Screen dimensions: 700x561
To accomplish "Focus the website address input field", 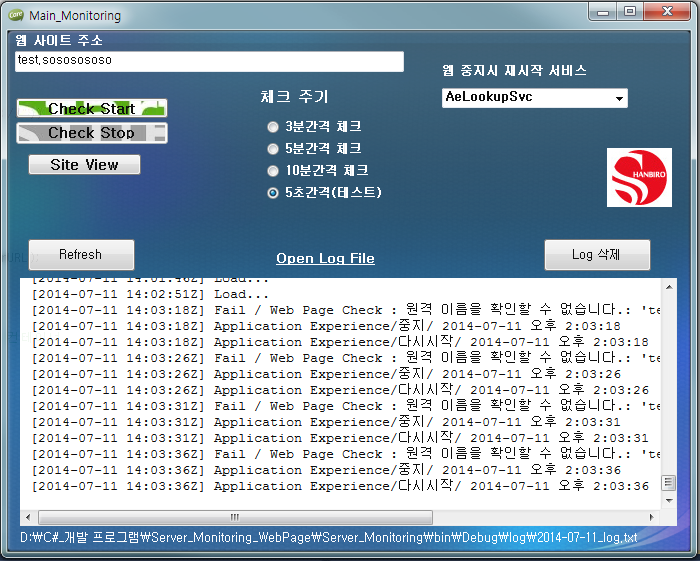I will tap(209, 61).
